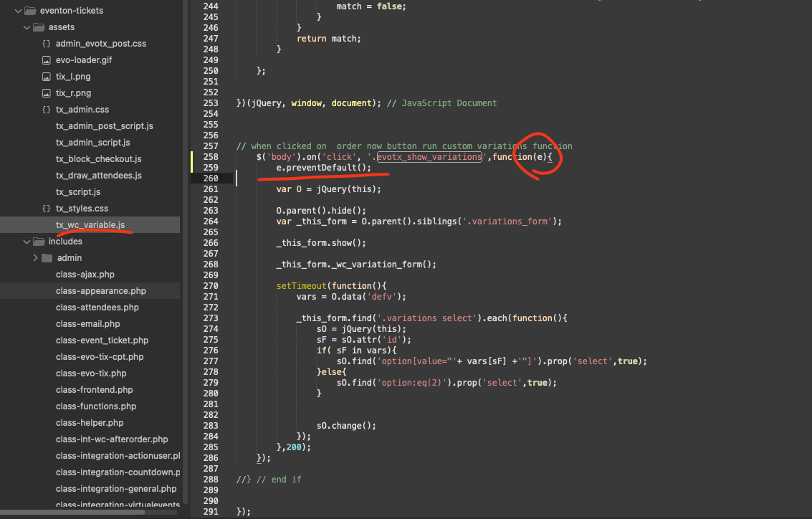Open tx_block_checkout.js file

[x=98, y=159]
